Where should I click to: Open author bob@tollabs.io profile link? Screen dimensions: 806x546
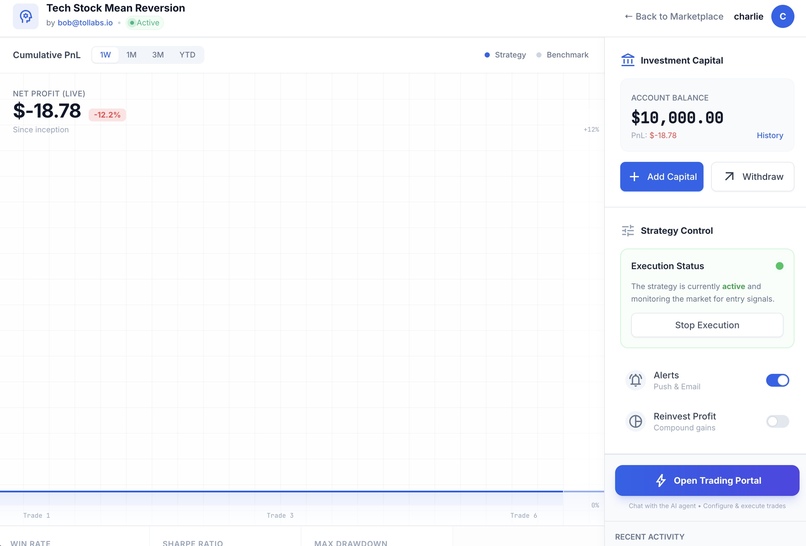click(x=85, y=23)
